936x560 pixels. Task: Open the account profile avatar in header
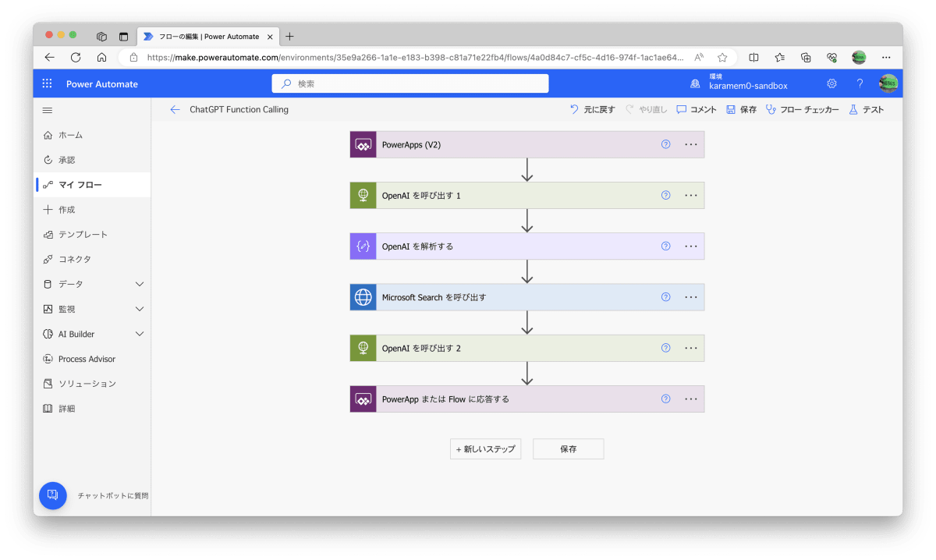pyautogui.click(x=888, y=83)
